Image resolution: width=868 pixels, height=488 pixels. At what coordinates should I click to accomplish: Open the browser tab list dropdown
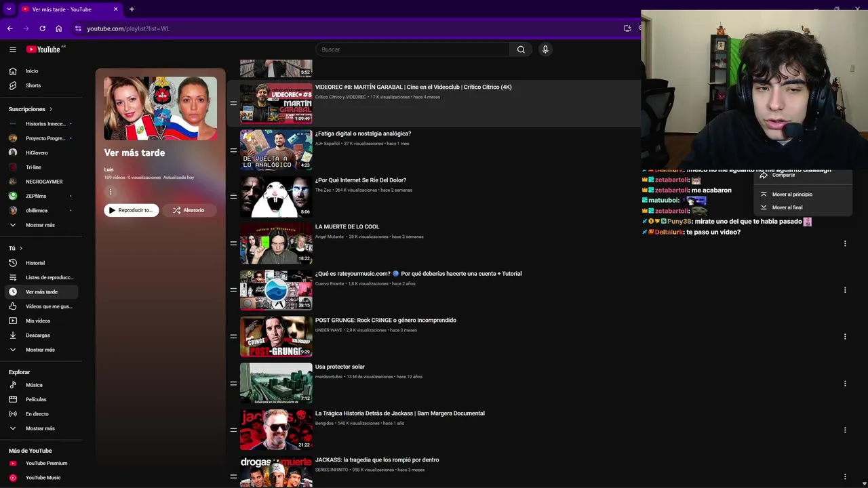[x=9, y=9]
